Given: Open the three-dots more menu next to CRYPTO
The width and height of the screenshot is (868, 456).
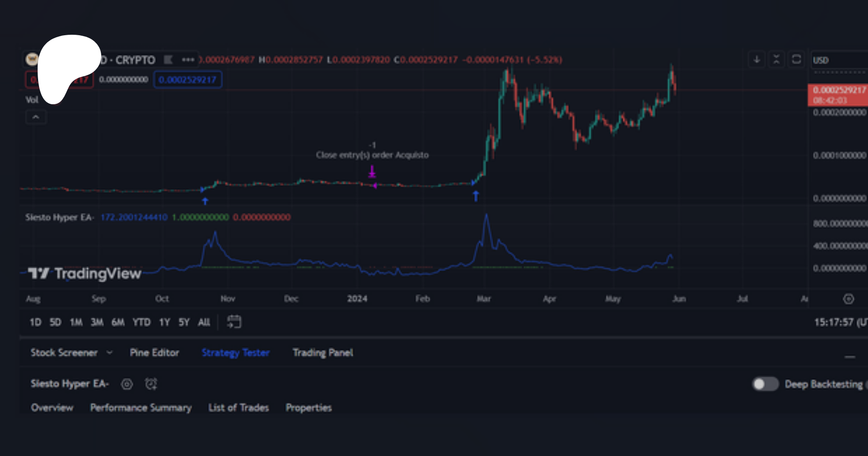Looking at the screenshot, I should [x=188, y=60].
